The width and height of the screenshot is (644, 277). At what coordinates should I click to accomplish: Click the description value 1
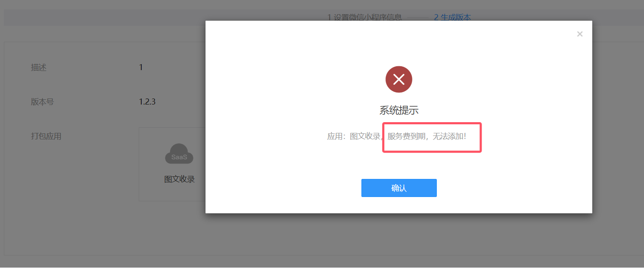click(x=141, y=68)
